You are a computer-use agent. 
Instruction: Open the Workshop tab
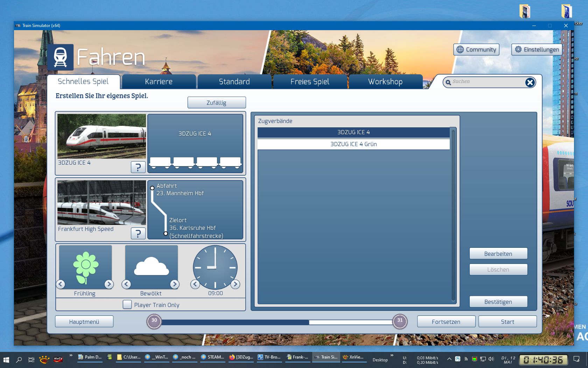(385, 82)
